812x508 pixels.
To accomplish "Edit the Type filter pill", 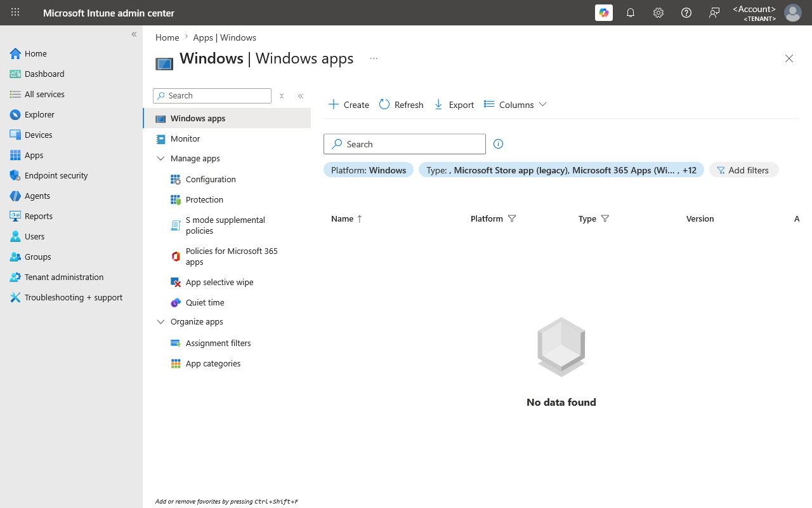I will pyautogui.click(x=561, y=170).
